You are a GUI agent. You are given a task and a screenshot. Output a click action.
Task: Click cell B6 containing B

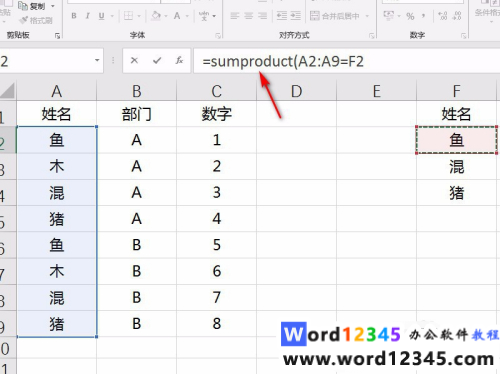click(137, 245)
